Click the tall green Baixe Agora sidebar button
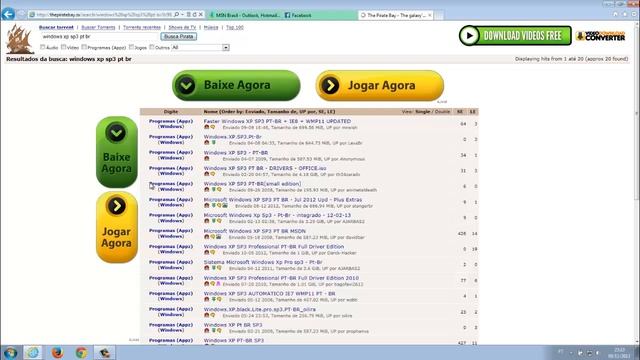This screenshot has width=640, height=360. pyautogui.click(x=117, y=152)
